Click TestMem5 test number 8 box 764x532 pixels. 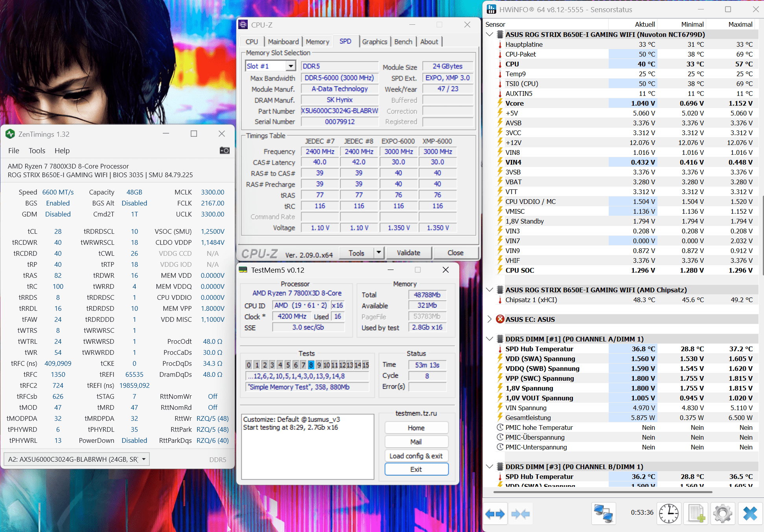311,365
